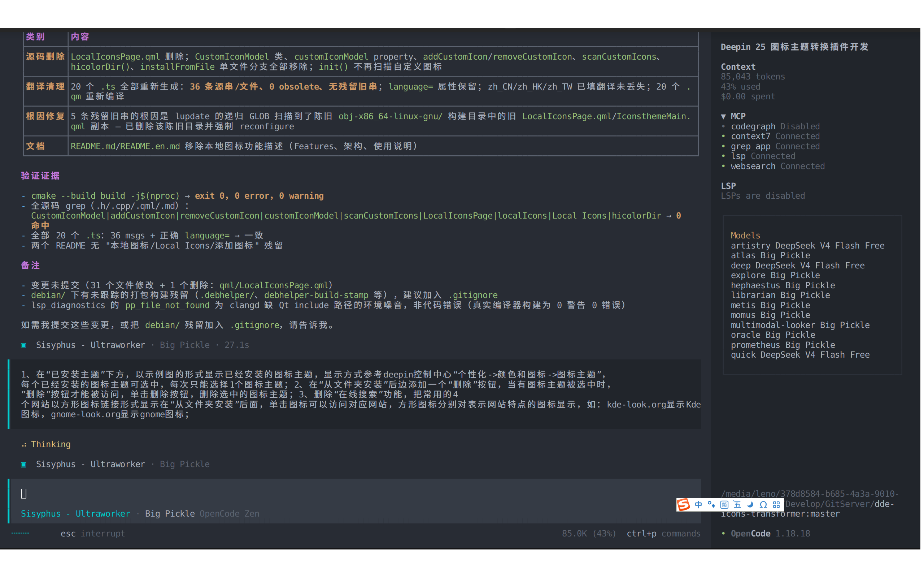The width and height of the screenshot is (924, 578).
Task: Click the square marker beside the pending Sisyphus reply
Action: [x=24, y=465]
